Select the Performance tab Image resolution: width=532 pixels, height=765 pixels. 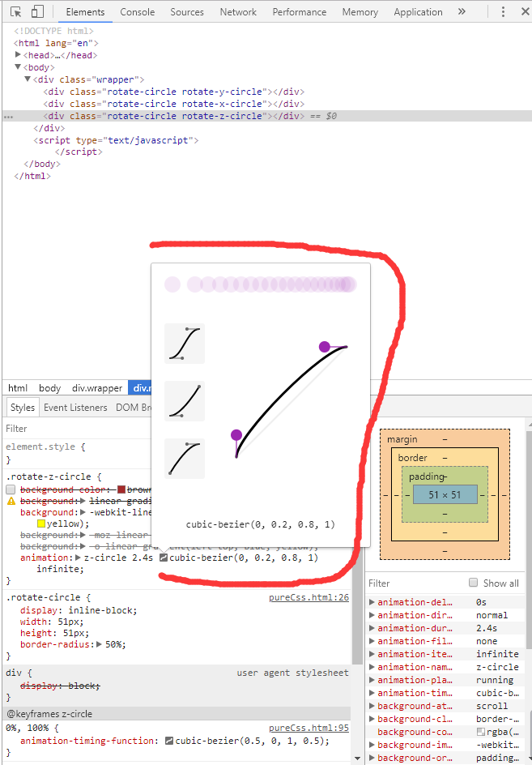point(300,12)
